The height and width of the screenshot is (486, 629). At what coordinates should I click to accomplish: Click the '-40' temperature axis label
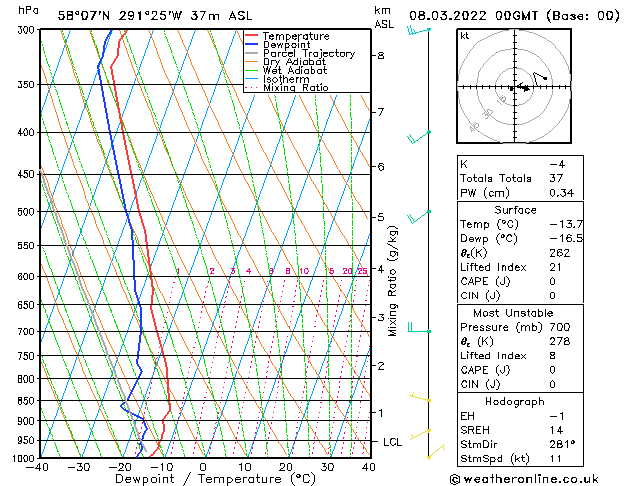pos(37,468)
